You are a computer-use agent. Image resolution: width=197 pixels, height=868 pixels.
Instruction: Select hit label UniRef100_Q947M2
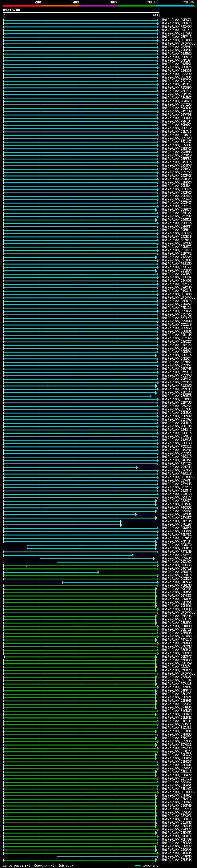click(177, 467)
